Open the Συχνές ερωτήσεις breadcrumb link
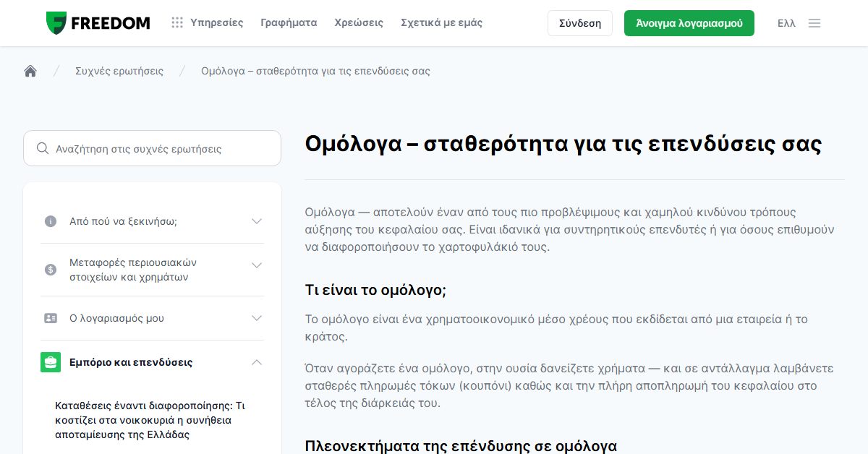 click(119, 71)
